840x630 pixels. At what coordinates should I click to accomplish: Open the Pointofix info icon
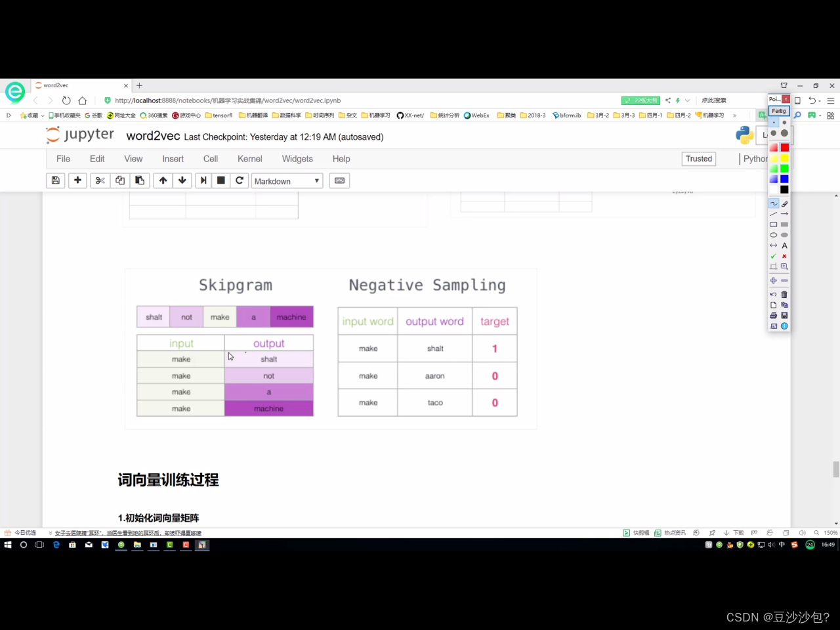point(784,326)
